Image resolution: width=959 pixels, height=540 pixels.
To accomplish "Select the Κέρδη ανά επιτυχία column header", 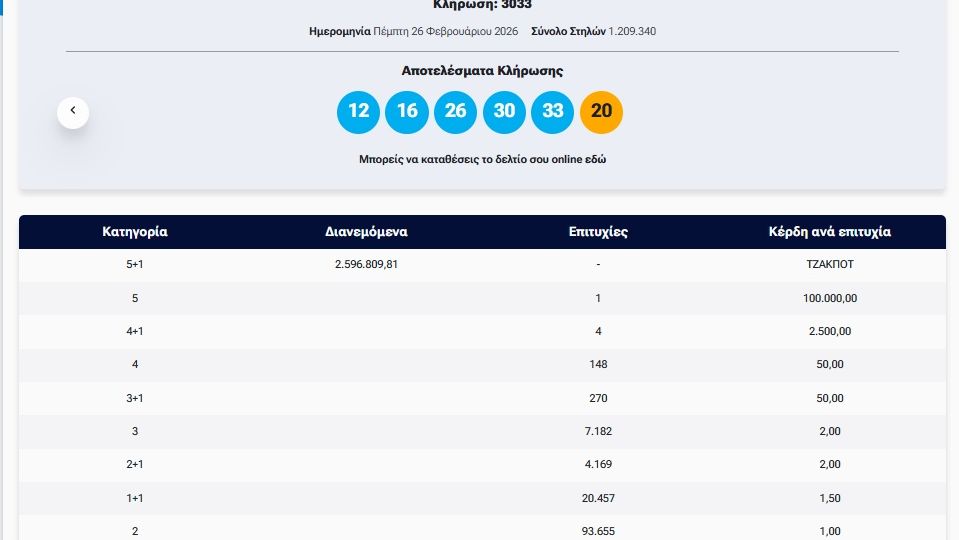I will [x=829, y=232].
